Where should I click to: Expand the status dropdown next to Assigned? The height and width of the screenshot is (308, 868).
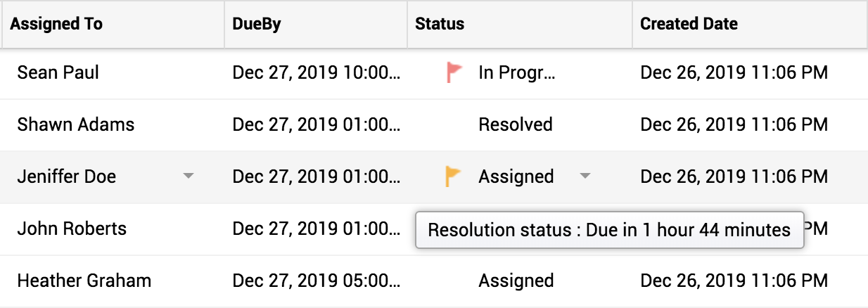[x=585, y=177]
